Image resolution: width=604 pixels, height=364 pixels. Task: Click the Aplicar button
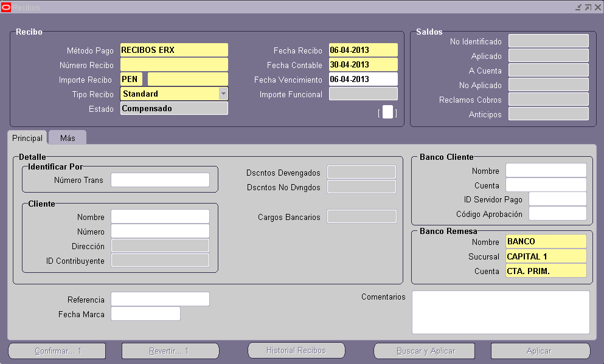click(x=539, y=351)
